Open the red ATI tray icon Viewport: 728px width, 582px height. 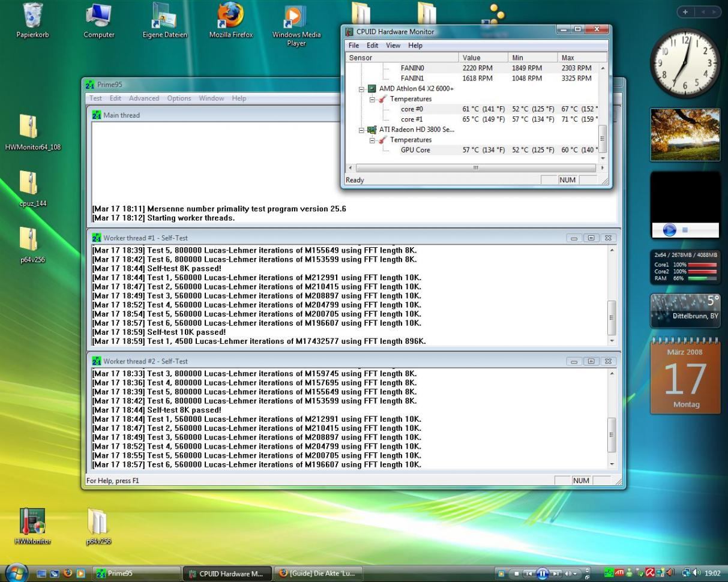(619, 574)
